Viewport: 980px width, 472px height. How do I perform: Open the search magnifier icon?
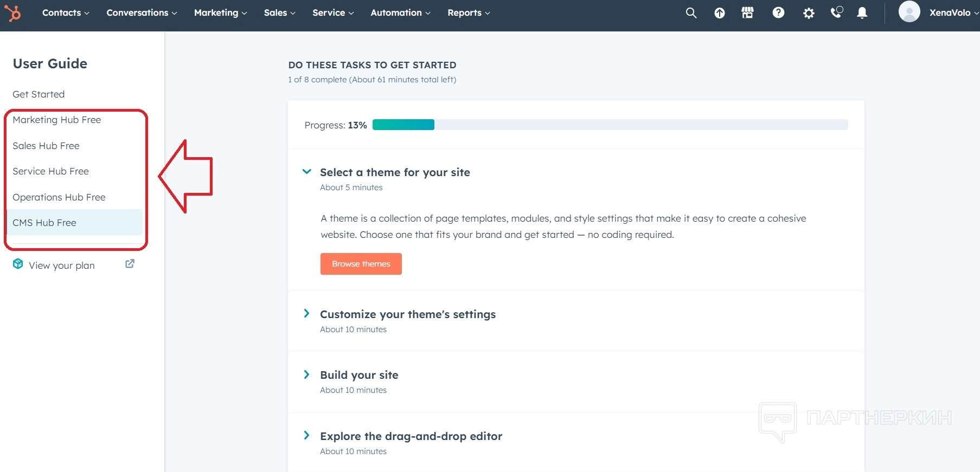pyautogui.click(x=690, y=13)
